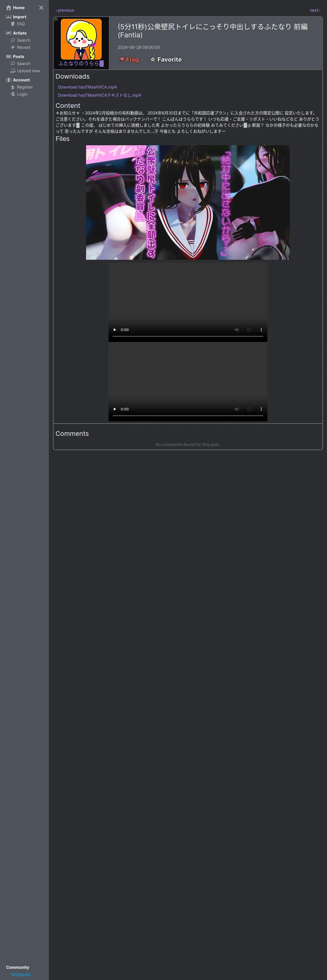The image size is (327, 980).
Task: Mute the second video via speaker icon
Action: pyautogui.click(x=237, y=409)
